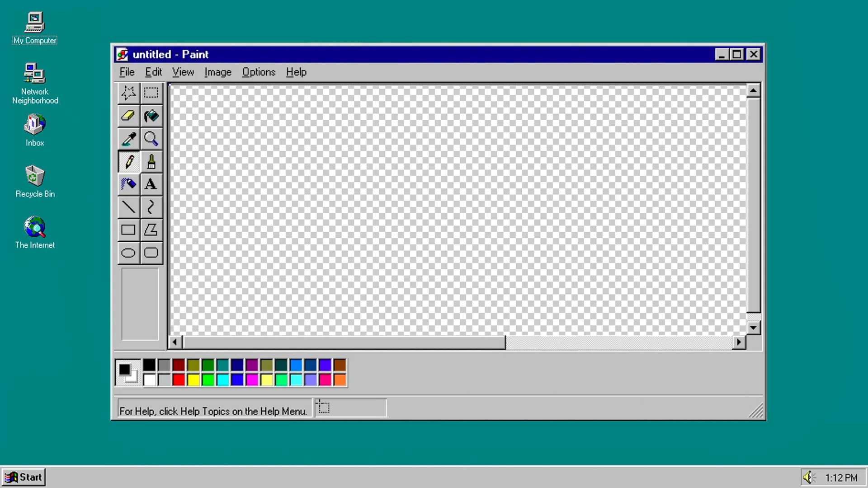Screen dimensions: 868x488
Task: Open the Recycle Bin desktop icon
Action: click(x=35, y=176)
